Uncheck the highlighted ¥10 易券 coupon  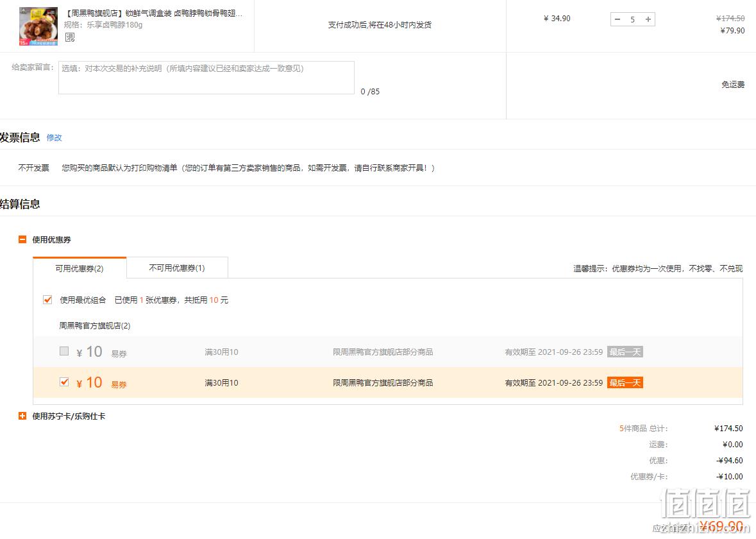tap(63, 382)
